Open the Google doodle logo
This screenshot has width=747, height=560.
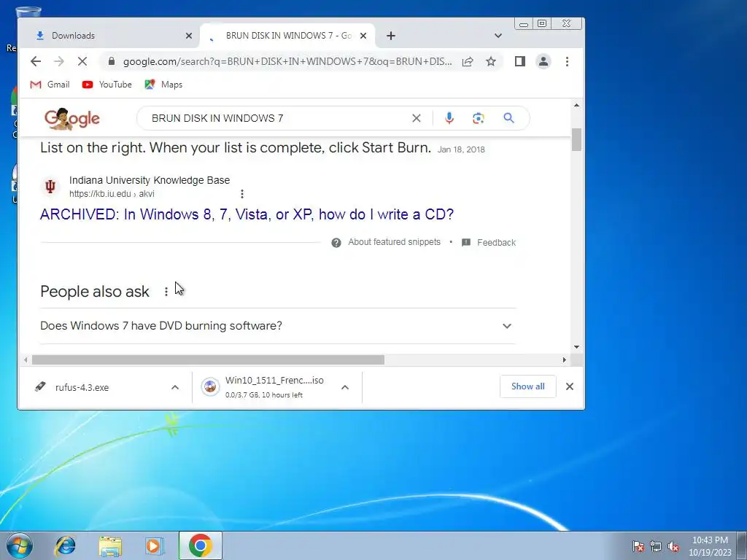[72, 118]
